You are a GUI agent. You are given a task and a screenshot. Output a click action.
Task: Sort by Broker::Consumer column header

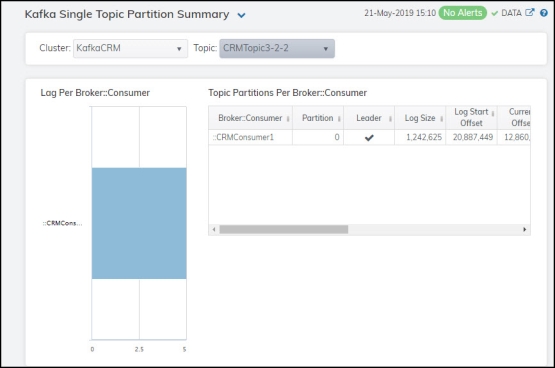pos(250,118)
